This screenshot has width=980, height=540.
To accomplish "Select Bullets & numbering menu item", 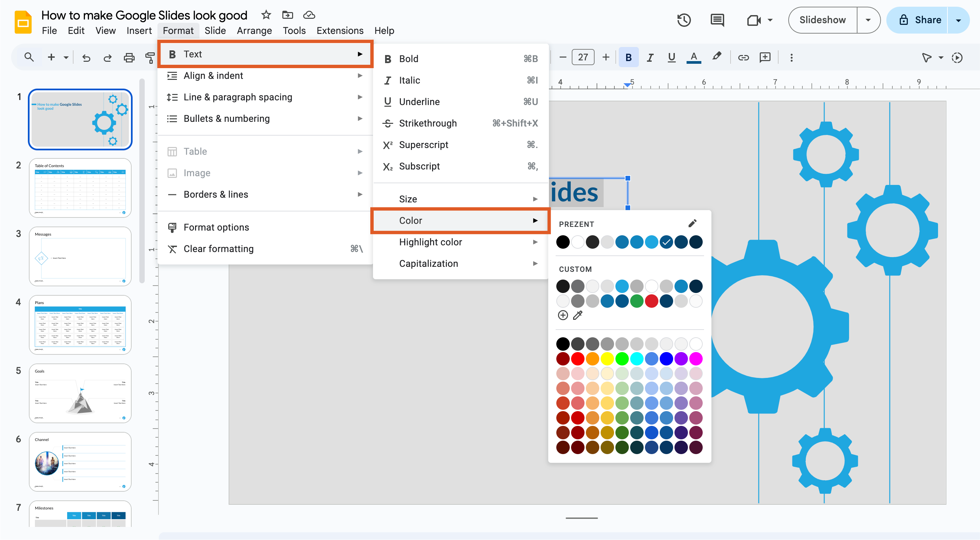I will pos(265,119).
